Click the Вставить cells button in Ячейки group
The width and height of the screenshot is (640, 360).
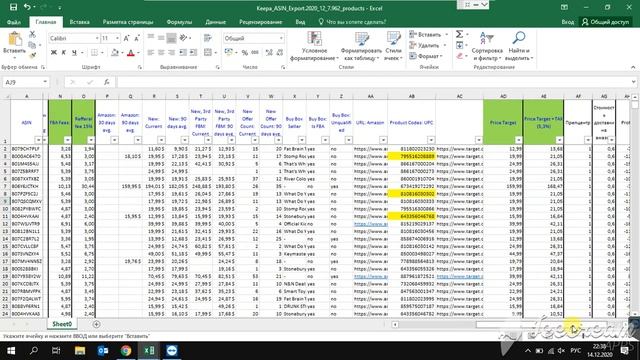click(x=429, y=35)
